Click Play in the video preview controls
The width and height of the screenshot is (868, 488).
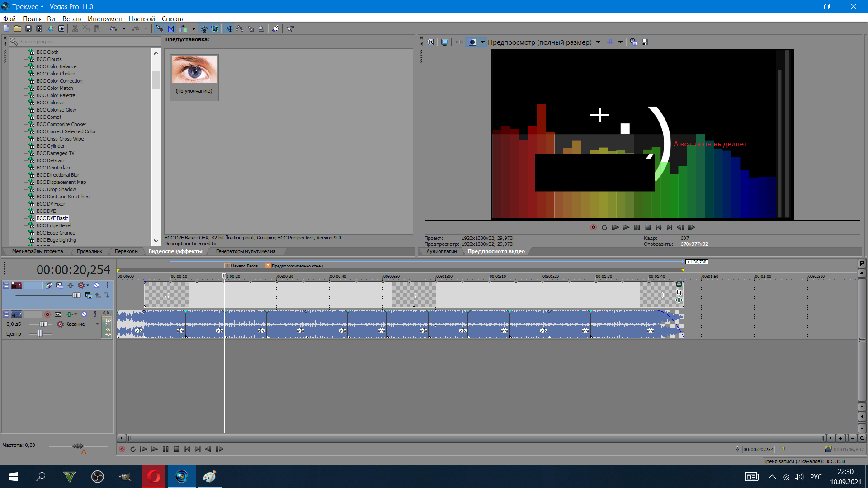pyautogui.click(x=626, y=228)
